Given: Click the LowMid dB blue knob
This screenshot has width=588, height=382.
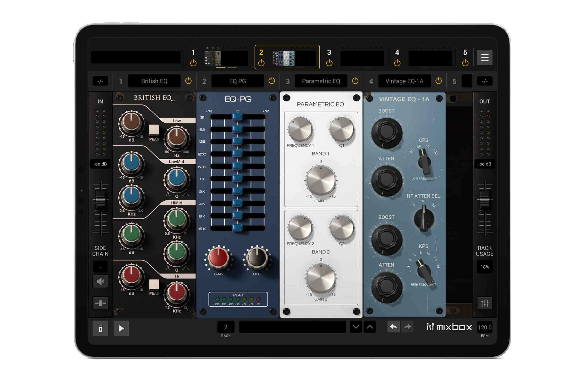Looking at the screenshot, I should 131,164.
